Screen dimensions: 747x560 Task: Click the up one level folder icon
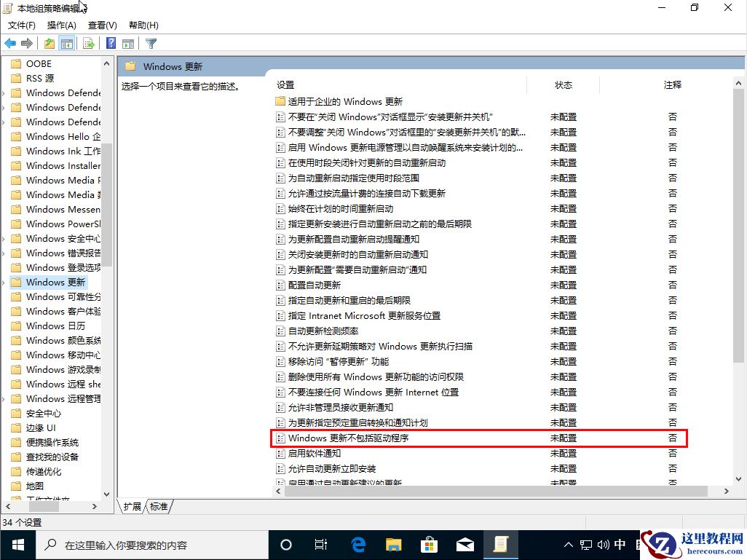[x=48, y=43]
